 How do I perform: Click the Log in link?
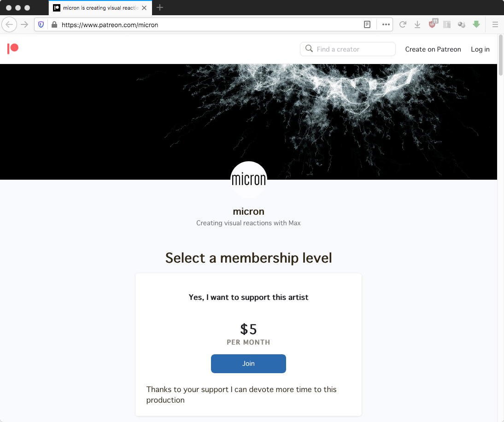pos(480,49)
